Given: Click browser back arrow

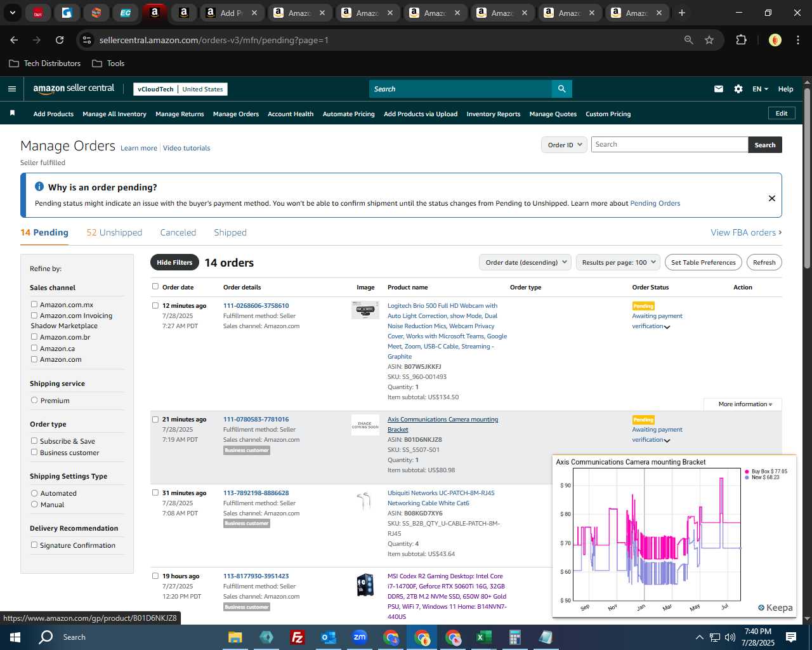Looking at the screenshot, I should click(x=14, y=40).
